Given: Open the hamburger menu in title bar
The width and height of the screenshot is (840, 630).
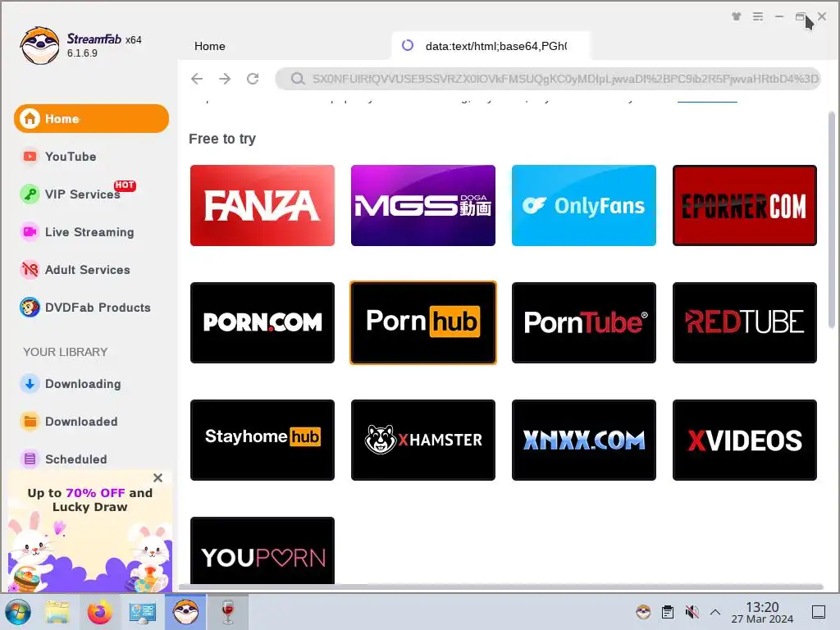Looking at the screenshot, I should pyautogui.click(x=758, y=16).
